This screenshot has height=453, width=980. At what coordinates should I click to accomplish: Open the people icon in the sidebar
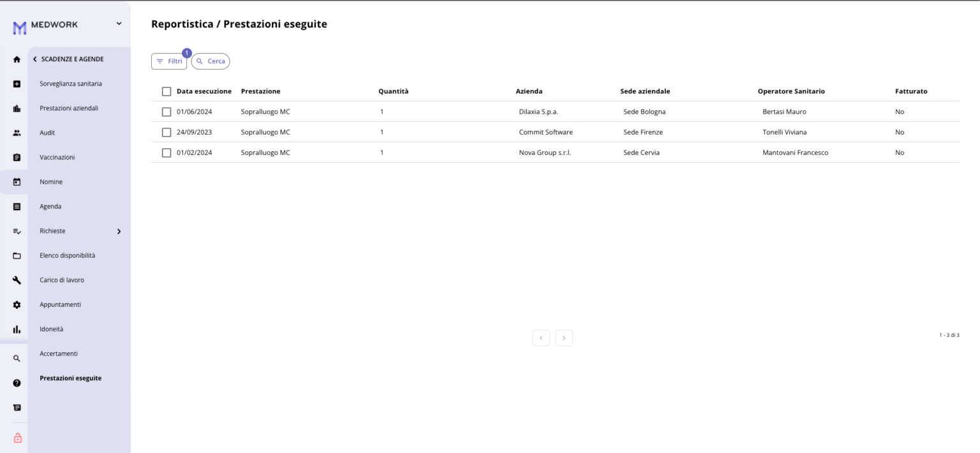click(17, 133)
